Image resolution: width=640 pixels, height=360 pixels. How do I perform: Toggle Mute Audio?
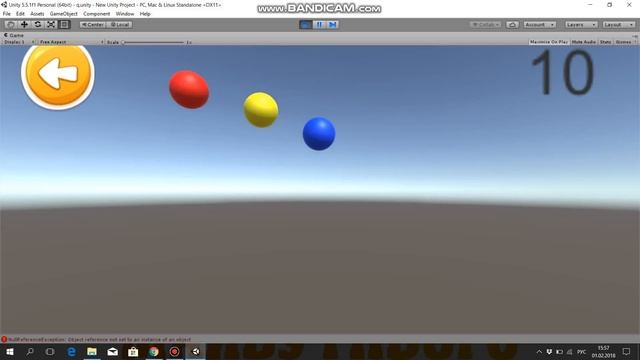(x=584, y=42)
